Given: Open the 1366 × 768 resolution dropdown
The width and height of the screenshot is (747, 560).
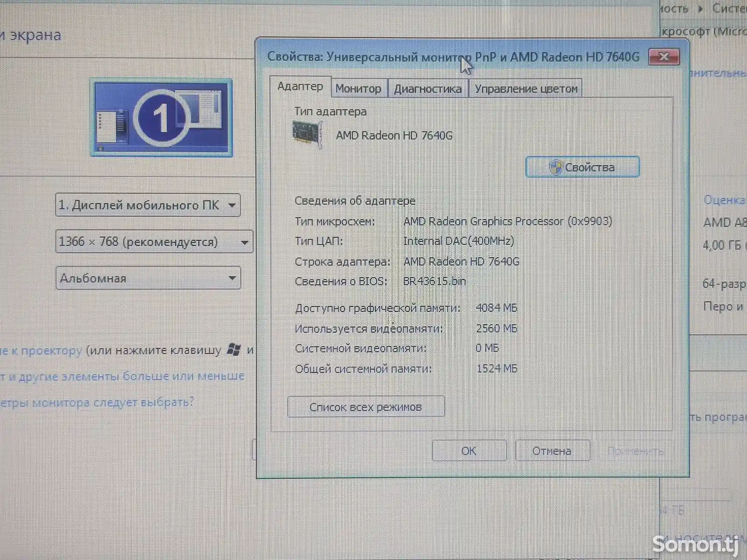Looking at the screenshot, I should pyautogui.click(x=154, y=242).
